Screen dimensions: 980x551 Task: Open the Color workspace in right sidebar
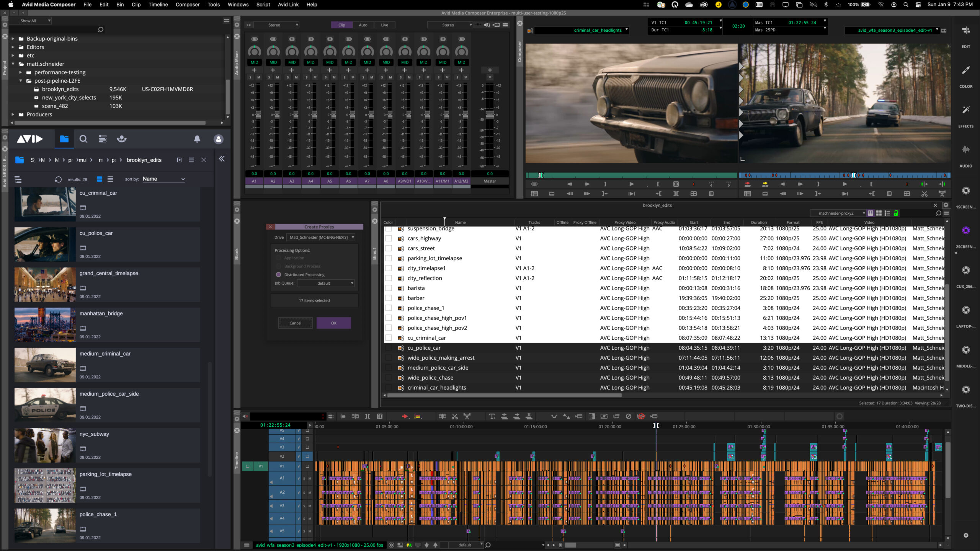click(965, 71)
